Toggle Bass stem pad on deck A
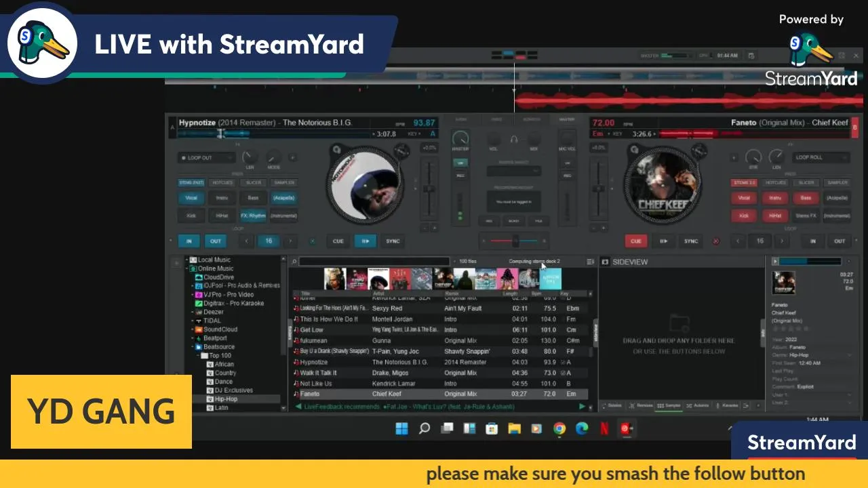Screen dimensions: 868x488 point(253,199)
